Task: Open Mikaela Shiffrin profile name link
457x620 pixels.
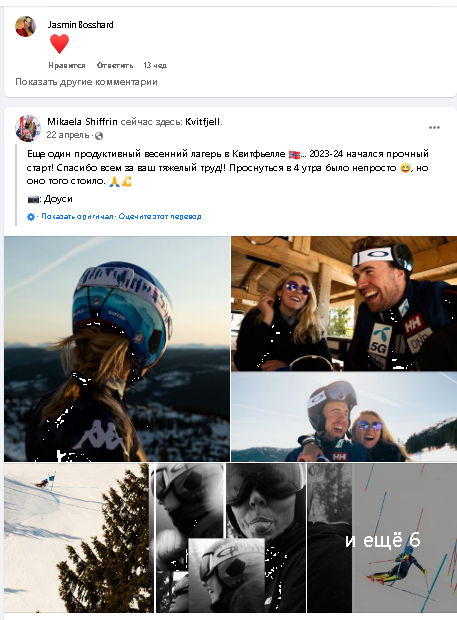Action: (82, 122)
